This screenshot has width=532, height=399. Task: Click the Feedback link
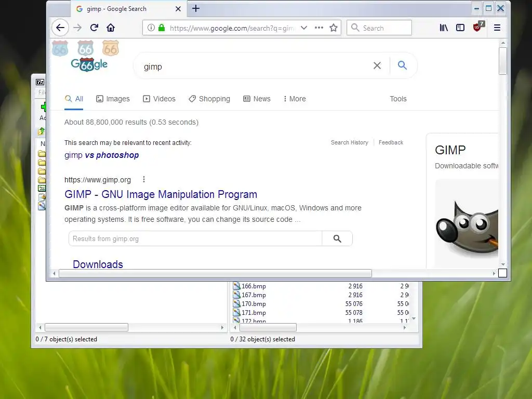point(391,142)
